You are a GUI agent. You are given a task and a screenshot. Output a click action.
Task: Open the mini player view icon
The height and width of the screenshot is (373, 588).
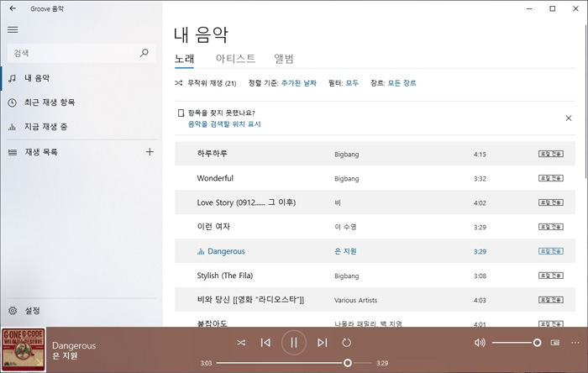click(x=555, y=343)
